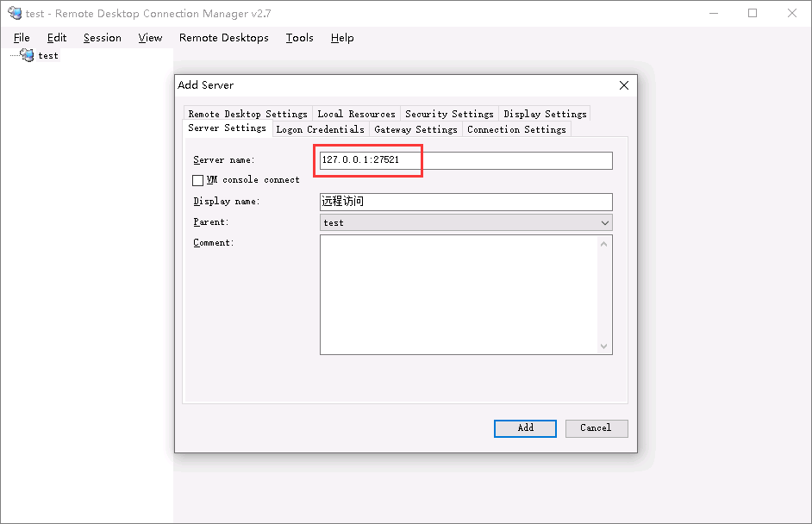
Task: Close the Remote Desktop Connection Manager window
Action: tap(792, 14)
